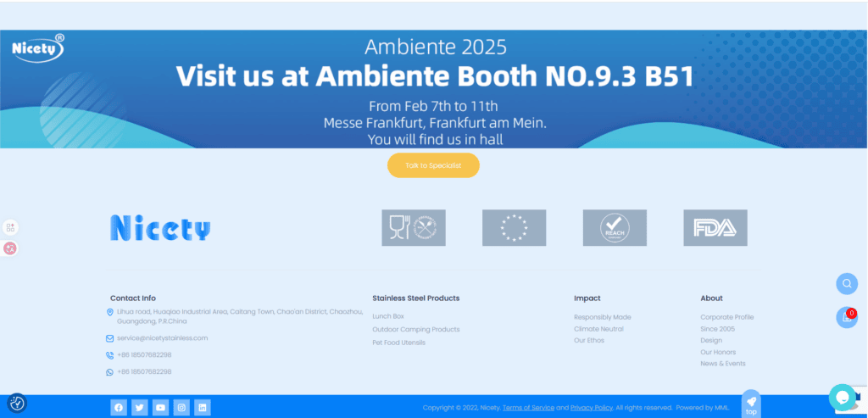868x418 pixels.
Task: Click the pink translate widget on left edge
Action: 10,248
